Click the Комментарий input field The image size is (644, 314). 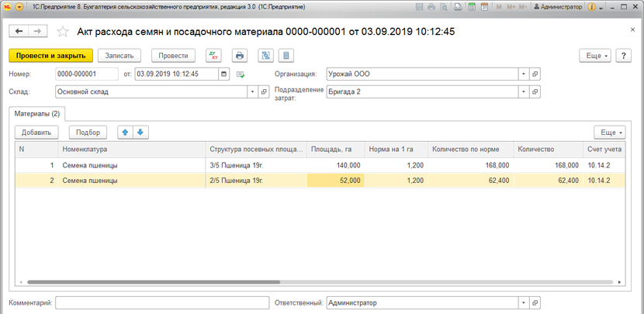(162, 303)
